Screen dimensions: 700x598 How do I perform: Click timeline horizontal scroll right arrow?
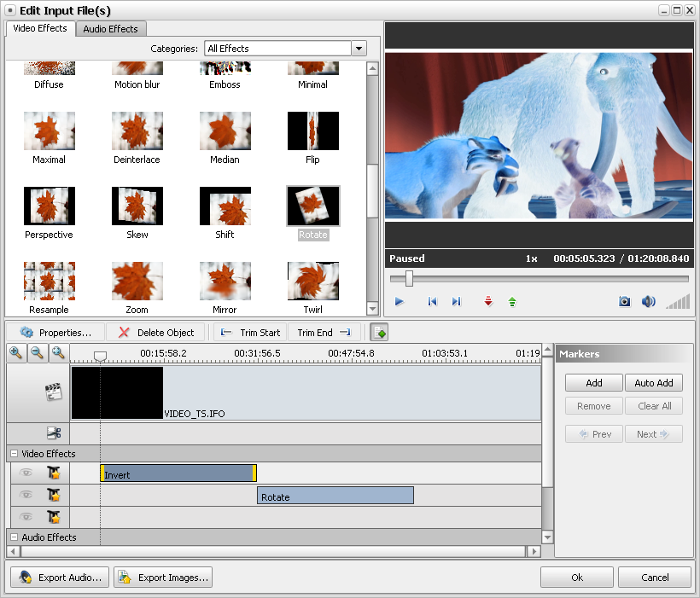click(x=534, y=551)
